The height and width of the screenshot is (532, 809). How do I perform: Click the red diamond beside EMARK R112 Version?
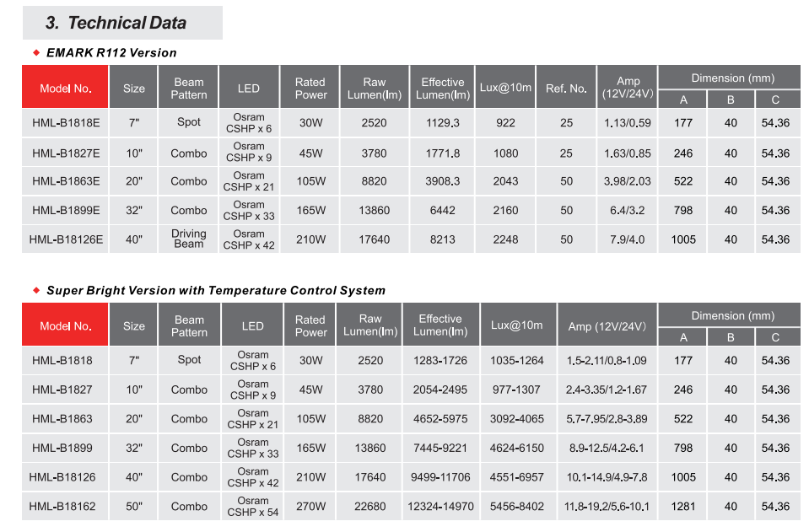[x=36, y=52]
